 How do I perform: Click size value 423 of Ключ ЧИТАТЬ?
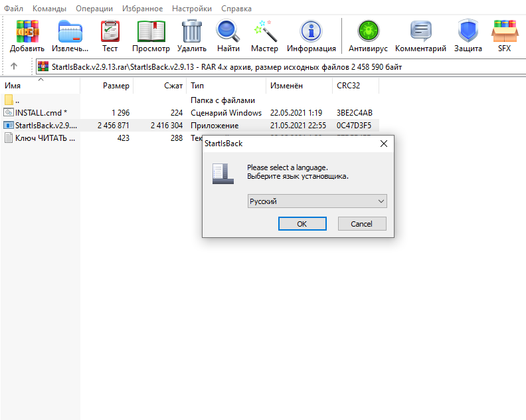[124, 138]
